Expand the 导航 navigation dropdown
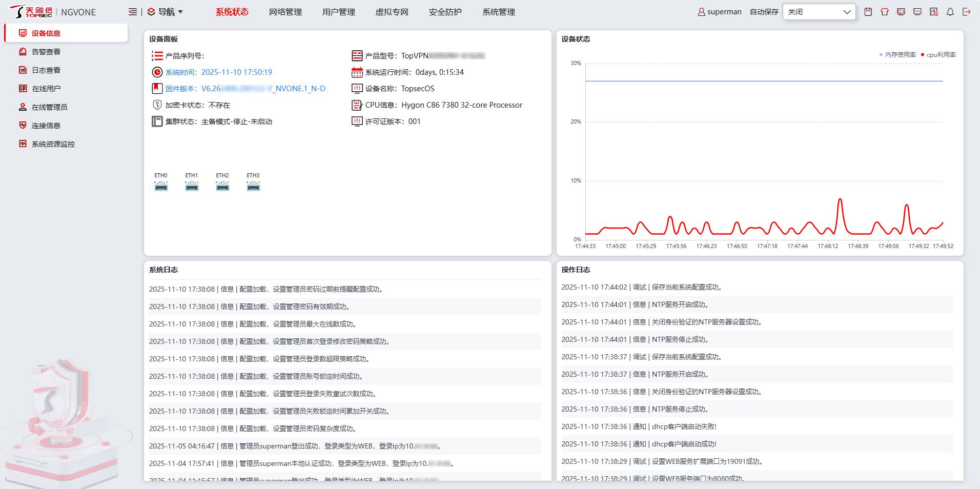The image size is (980, 489). [x=166, y=12]
